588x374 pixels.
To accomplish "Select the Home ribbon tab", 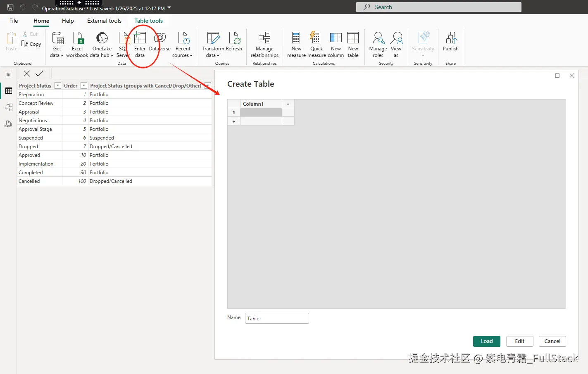I will click(41, 21).
